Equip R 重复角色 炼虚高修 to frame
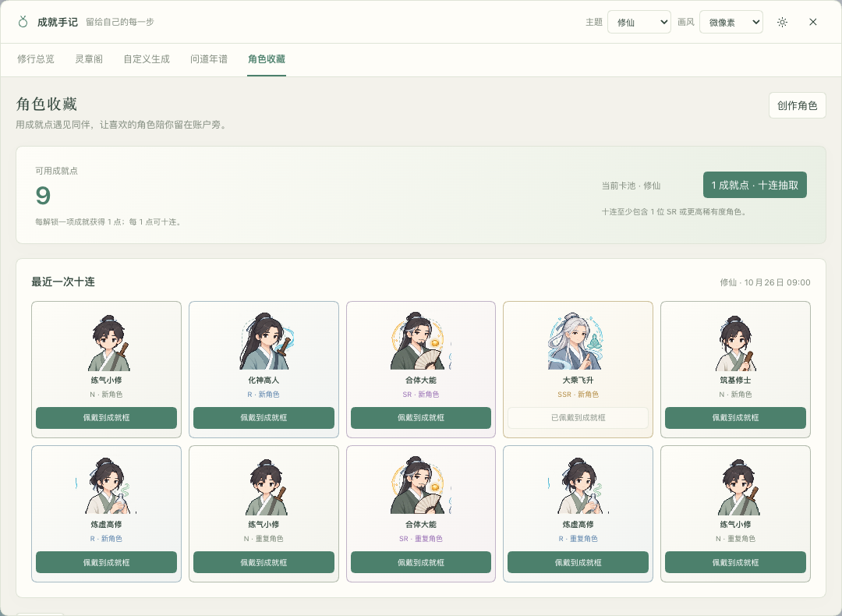 578,562
